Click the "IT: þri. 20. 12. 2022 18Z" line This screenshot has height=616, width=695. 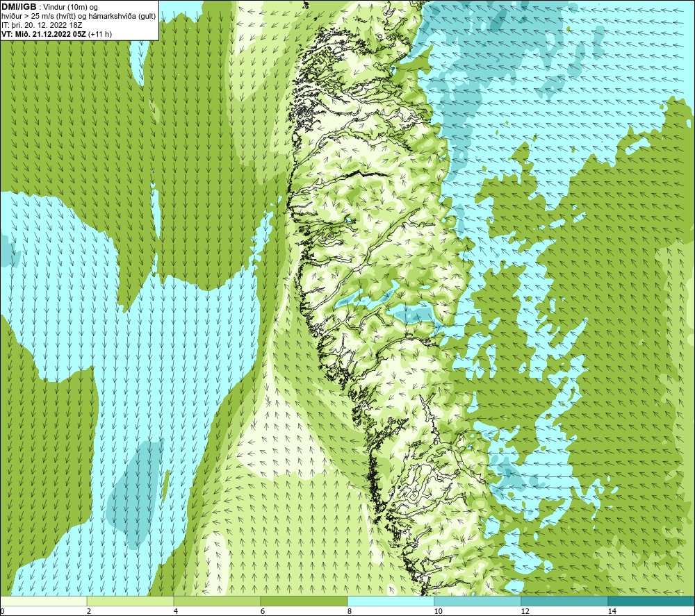click(42, 25)
